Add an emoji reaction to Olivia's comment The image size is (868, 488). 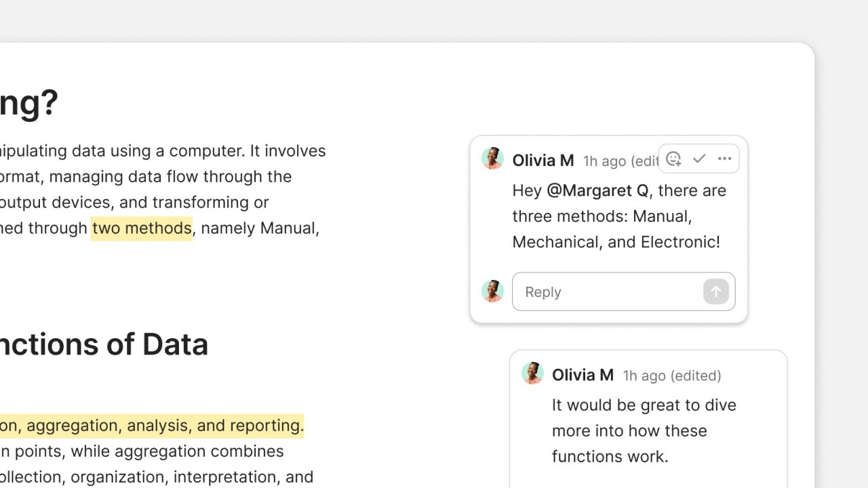673,159
